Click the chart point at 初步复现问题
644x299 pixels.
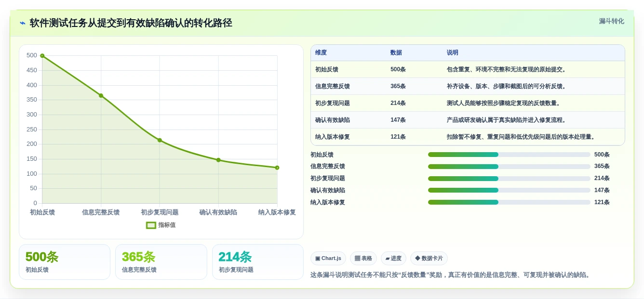pyautogui.click(x=160, y=140)
